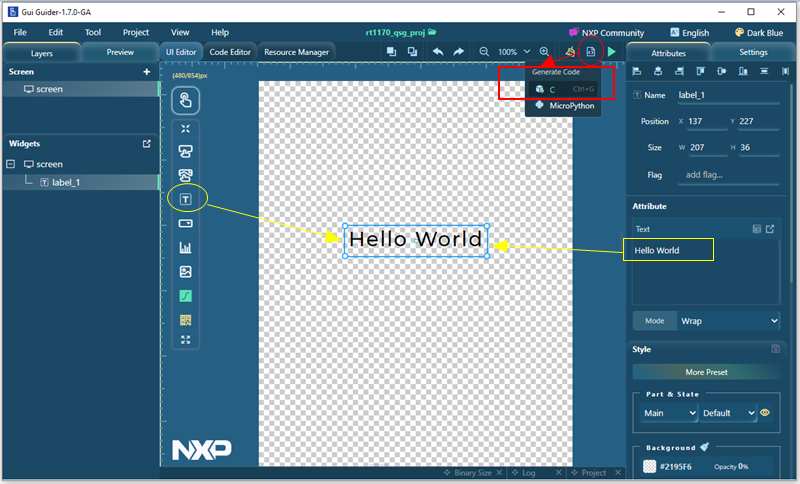Open the Help menu

(220, 32)
